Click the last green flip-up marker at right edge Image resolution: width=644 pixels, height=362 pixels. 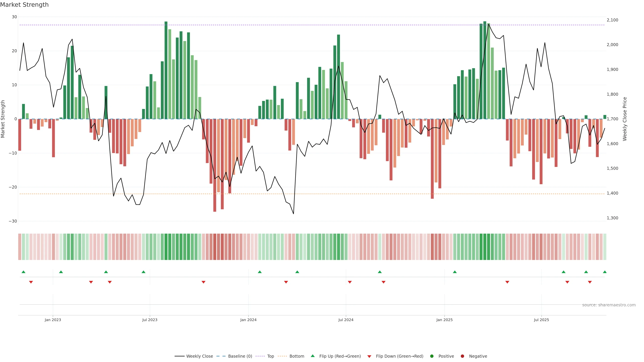(x=605, y=272)
